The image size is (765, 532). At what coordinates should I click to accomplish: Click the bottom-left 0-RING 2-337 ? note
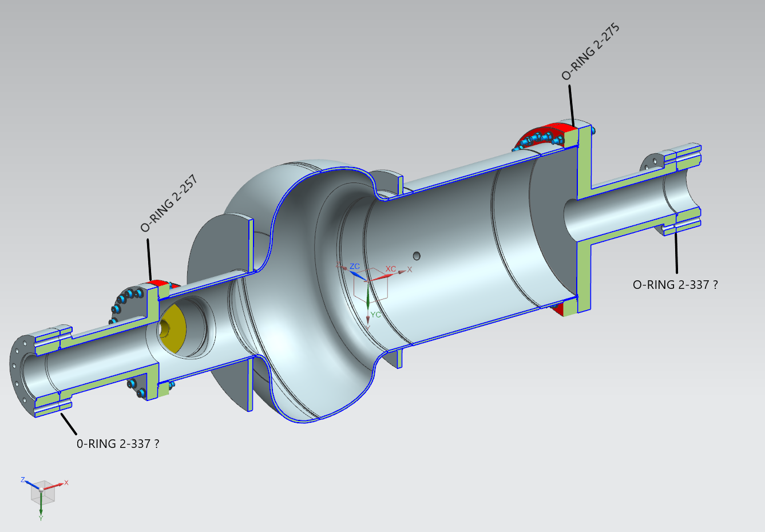118,443
